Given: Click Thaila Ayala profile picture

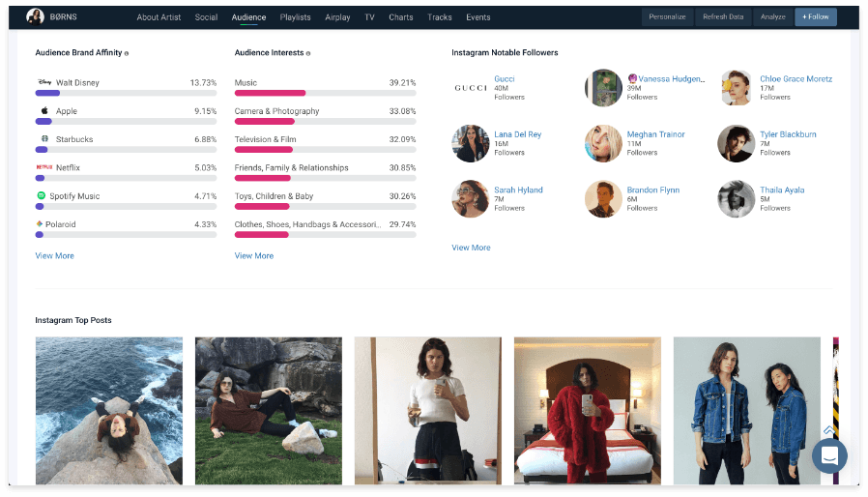Looking at the screenshot, I should 737,198.
